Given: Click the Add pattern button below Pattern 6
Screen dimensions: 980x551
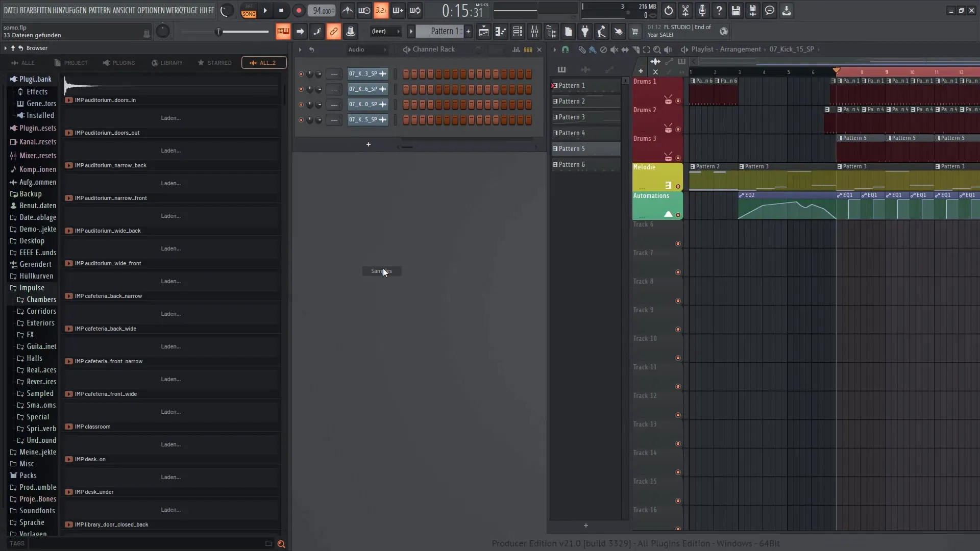Looking at the screenshot, I should click(x=584, y=525).
